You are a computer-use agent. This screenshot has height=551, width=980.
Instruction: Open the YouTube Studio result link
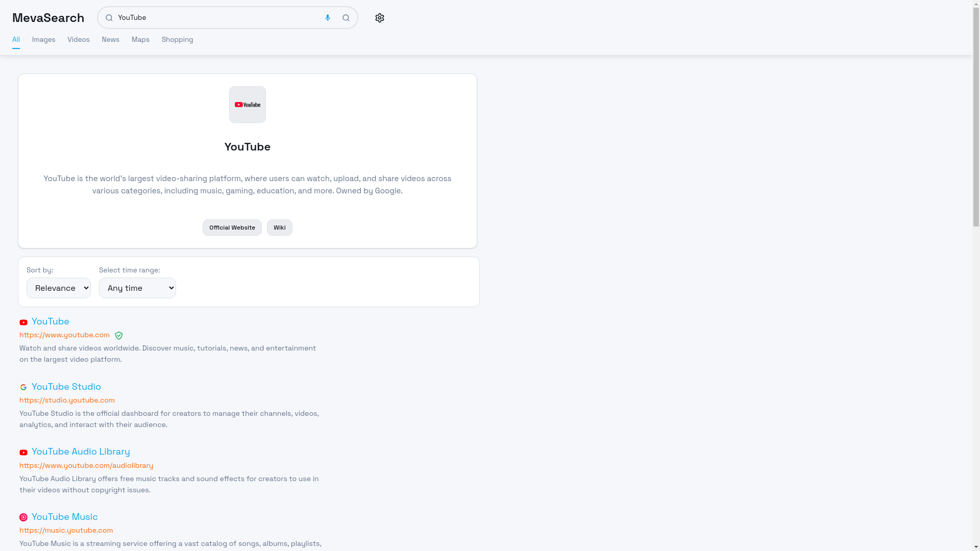(66, 387)
